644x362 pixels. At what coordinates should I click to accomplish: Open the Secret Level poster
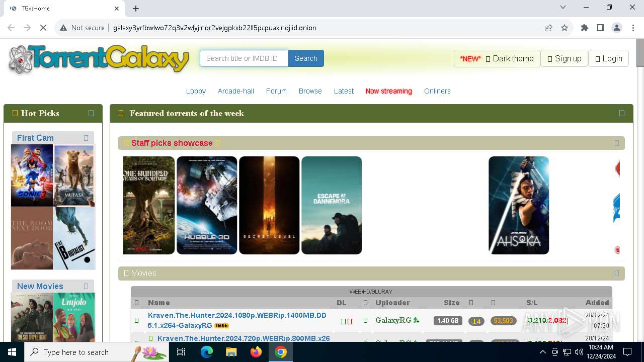[269, 205]
